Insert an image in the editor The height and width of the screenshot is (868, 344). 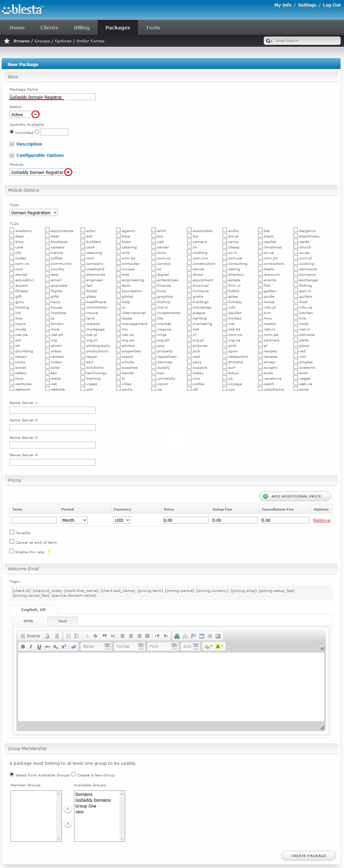point(218,636)
